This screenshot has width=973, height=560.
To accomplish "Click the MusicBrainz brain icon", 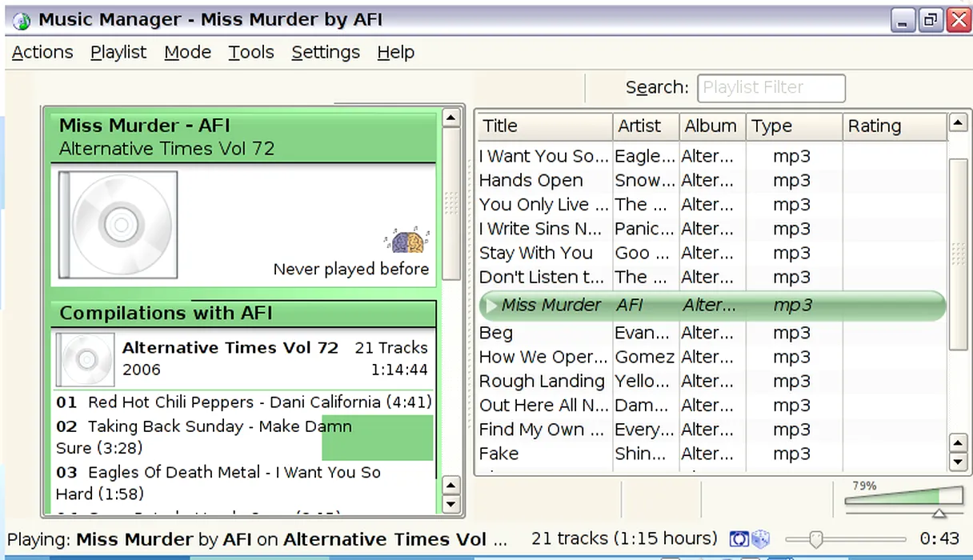I will (407, 241).
